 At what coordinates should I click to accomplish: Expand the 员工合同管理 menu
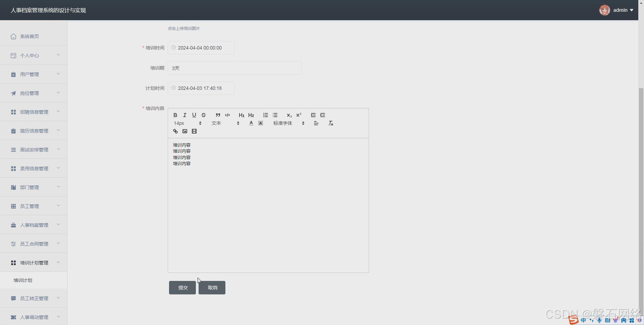click(34, 243)
